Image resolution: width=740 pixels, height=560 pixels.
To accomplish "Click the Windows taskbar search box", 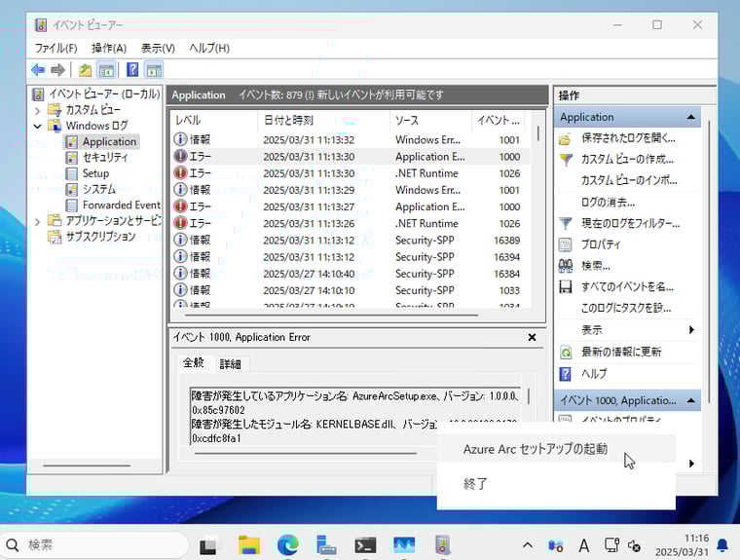I will [x=94, y=544].
